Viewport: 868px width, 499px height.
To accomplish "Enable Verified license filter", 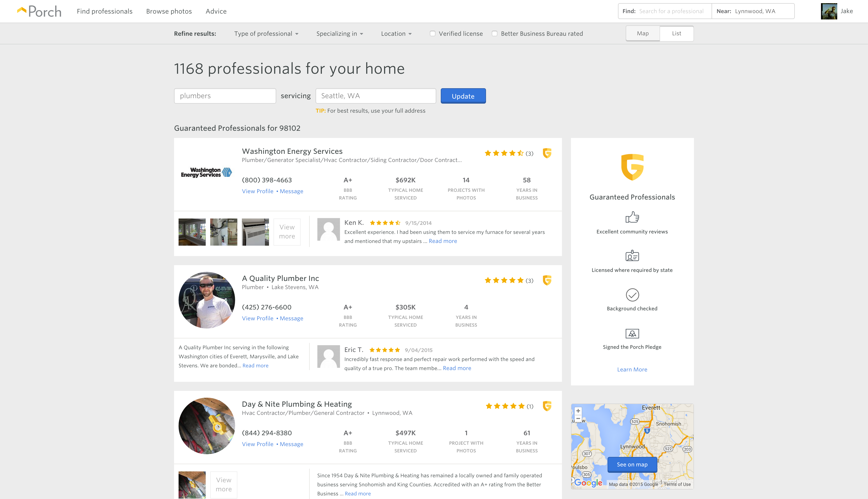I will pyautogui.click(x=432, y=33).
